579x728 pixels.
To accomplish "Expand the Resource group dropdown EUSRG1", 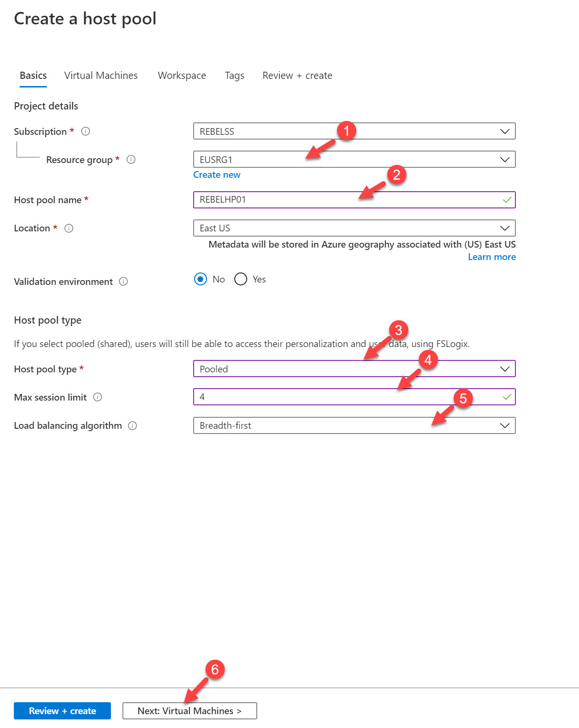I will pos(354,159).
